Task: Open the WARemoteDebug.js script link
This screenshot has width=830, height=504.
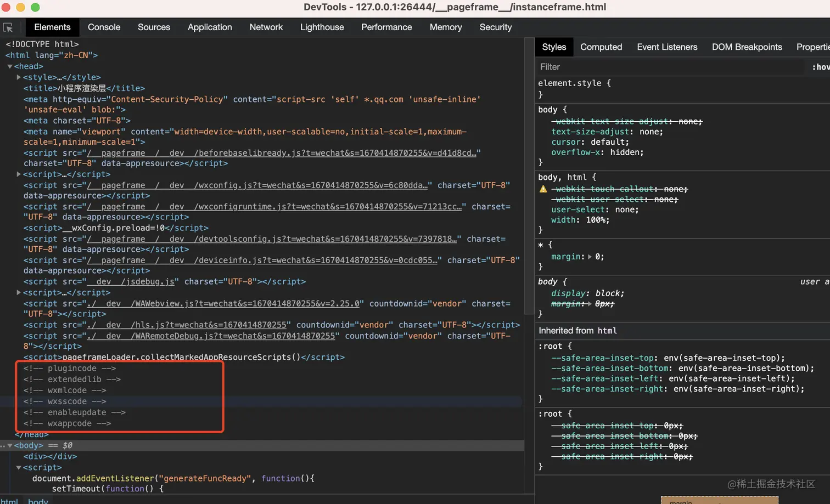Action: tap(211, 336)
